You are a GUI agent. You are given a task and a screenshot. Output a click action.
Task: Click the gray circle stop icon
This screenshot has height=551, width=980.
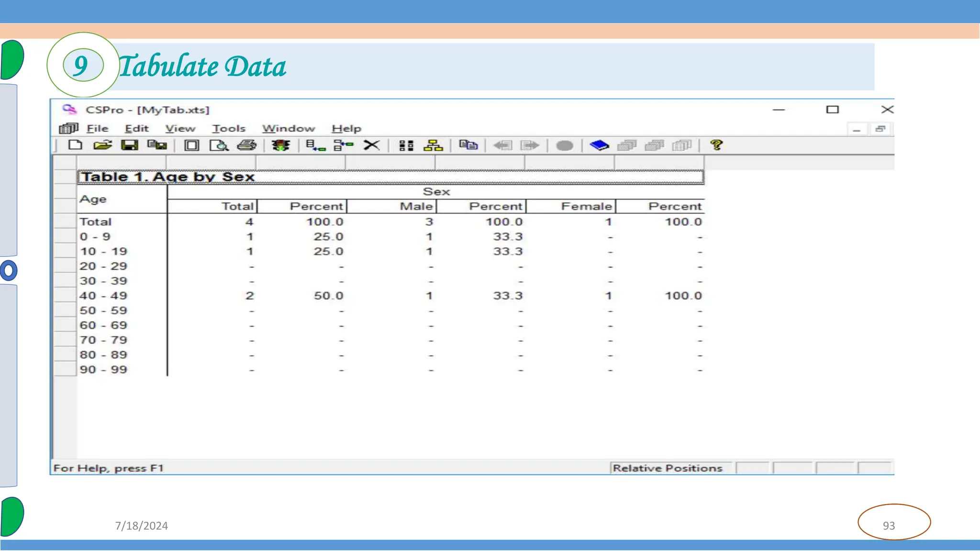(x=565, y=145)
